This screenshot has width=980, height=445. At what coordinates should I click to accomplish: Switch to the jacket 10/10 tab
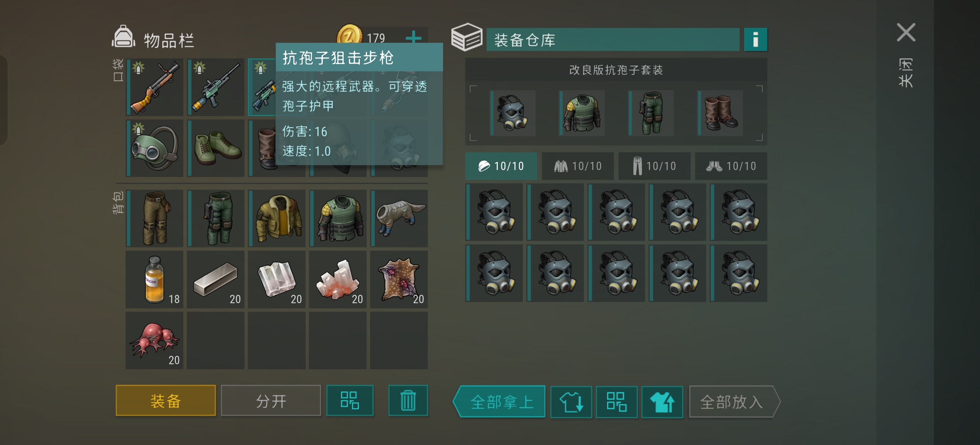click(577, 166)
